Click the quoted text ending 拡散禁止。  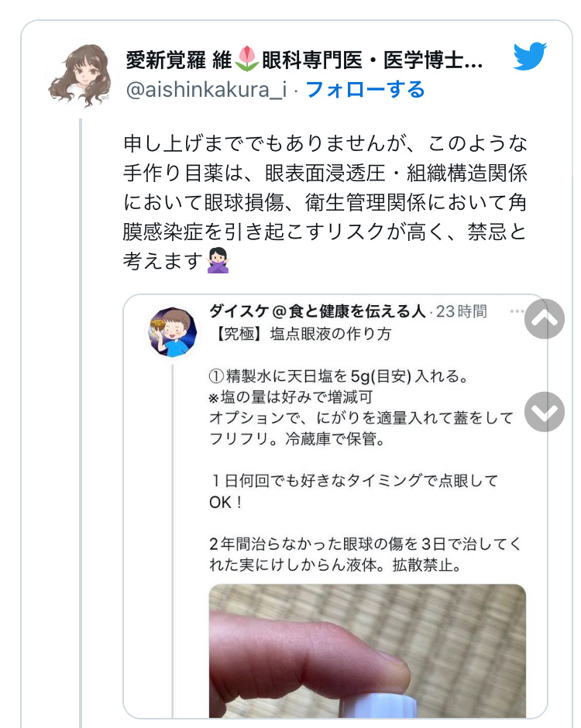pyautogui.click(x=427, y=565)
